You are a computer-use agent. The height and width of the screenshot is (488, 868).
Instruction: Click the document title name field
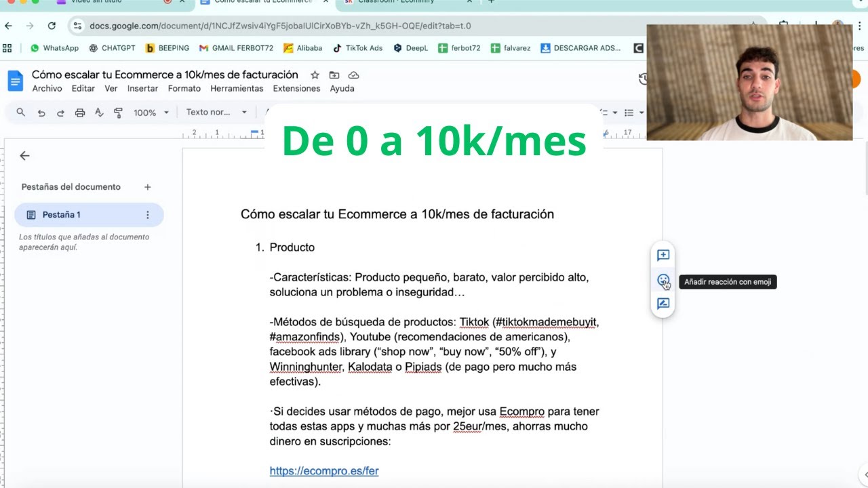click(x=165, y=75)
